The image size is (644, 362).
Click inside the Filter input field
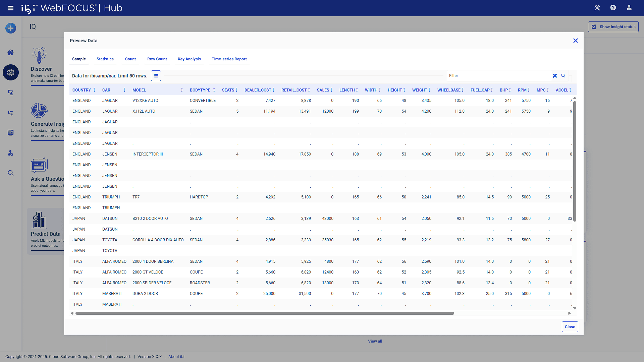496,76
